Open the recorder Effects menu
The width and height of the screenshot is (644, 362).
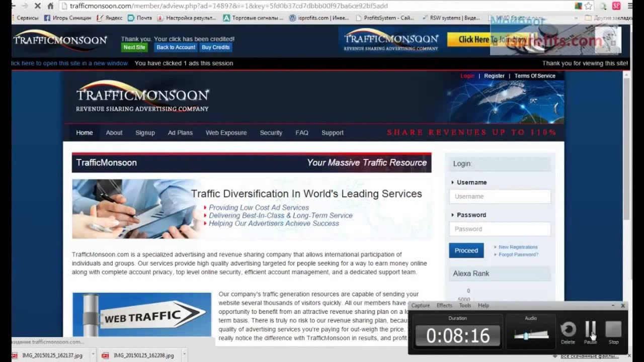tap(444, 306)
